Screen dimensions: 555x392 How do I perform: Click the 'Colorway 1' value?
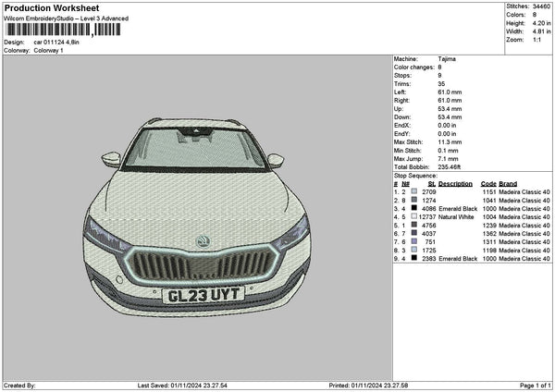[x=48, y=51]
